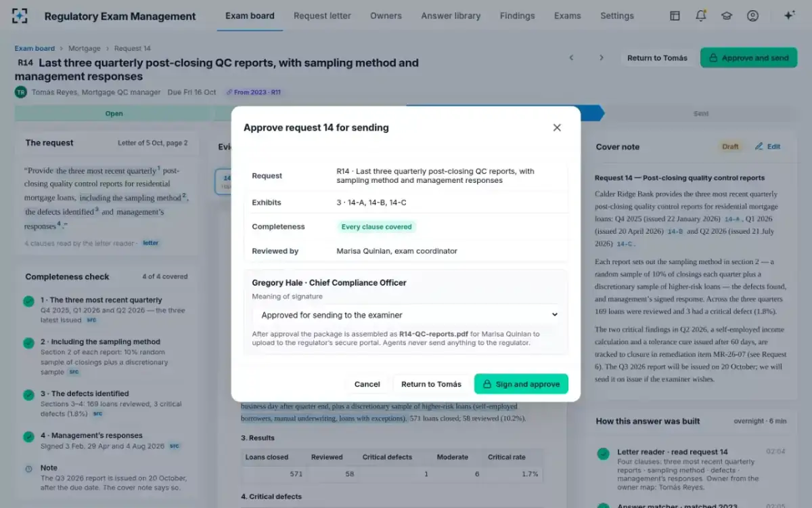Click the 14-B exhibit tag in cover note
Image resolution: width=812 pixels, height=508 pixels.
coord(675,232)
